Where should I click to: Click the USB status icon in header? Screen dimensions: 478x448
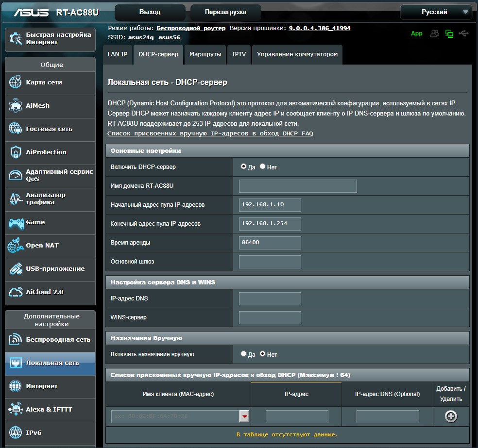[463, 33]
